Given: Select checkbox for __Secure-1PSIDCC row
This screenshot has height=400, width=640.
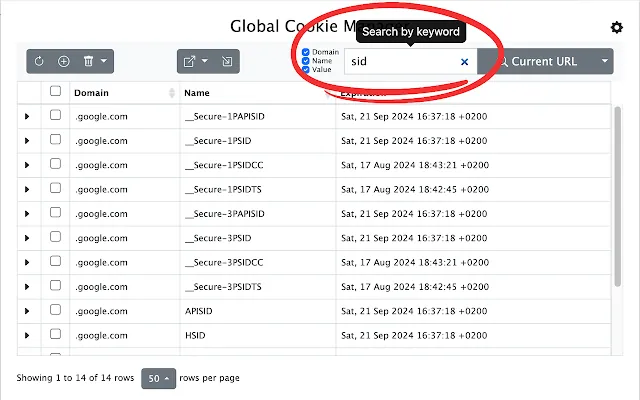Looking at the screenshot, I should 55,164.
